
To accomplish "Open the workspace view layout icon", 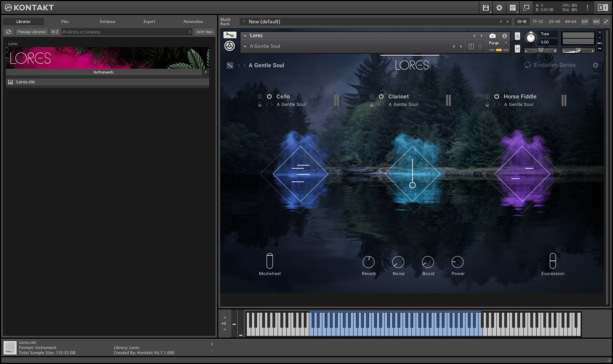I will (x=513, y=8).
